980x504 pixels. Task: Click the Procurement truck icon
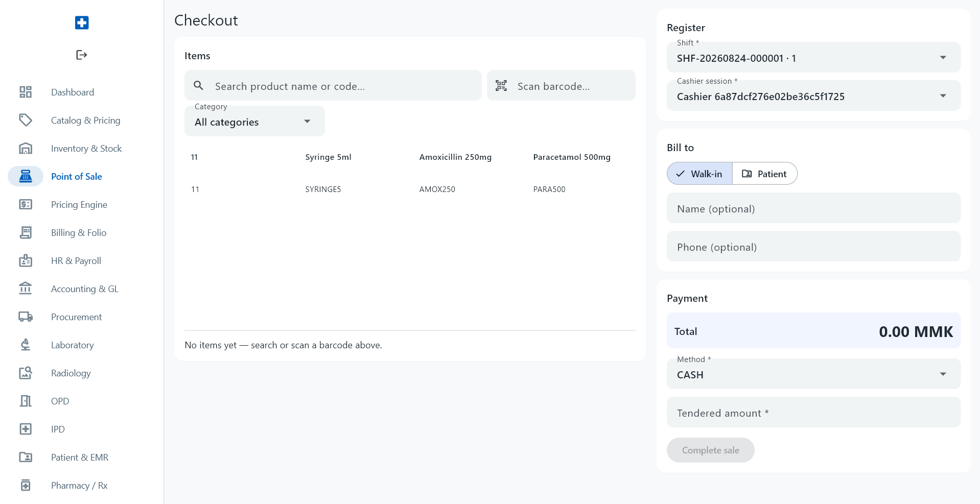pyautogui.click(x=26, y=317)
